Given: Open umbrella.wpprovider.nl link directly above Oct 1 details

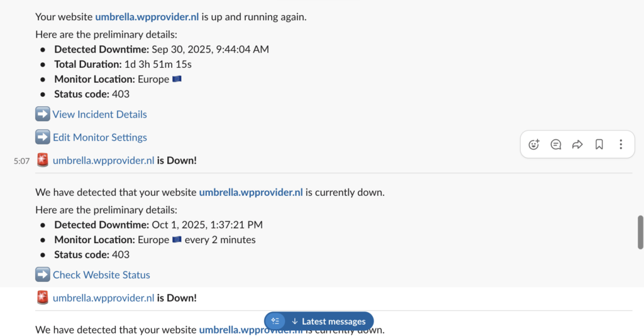Looking at the screenshot, I should pyautogui.click(x=251, y=192).
